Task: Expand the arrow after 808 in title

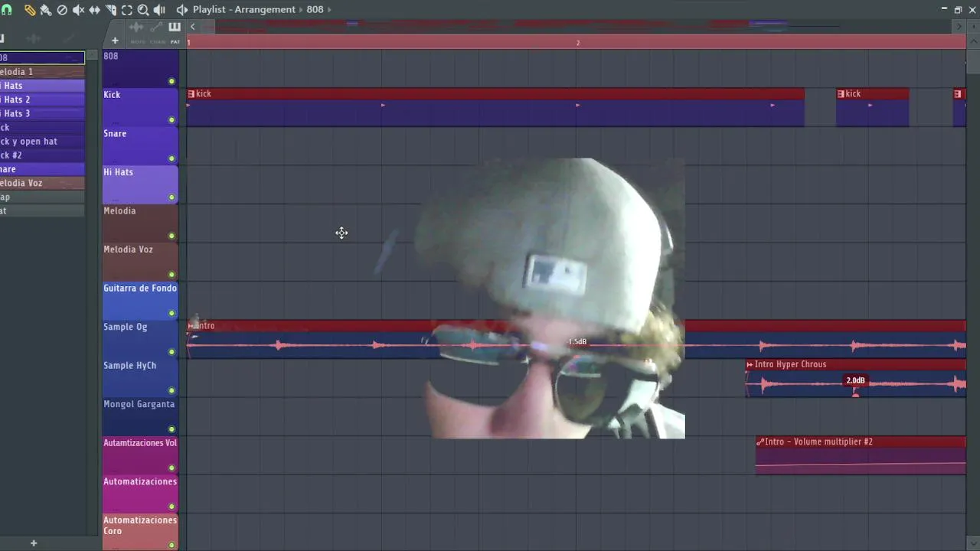Action: pos(330,9)
